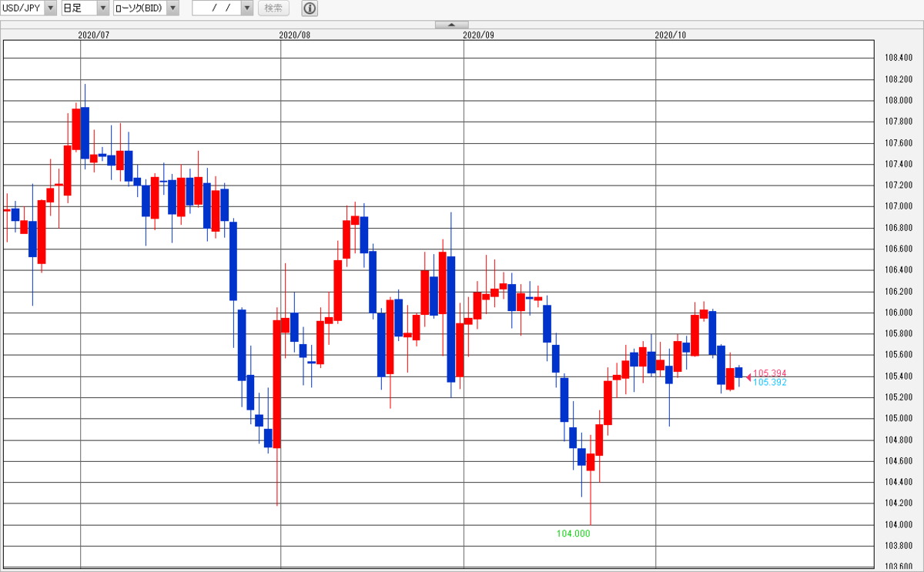Open the chart information icon
The height and width of the screenshot is (572, 924).
(x=309, y=8)
